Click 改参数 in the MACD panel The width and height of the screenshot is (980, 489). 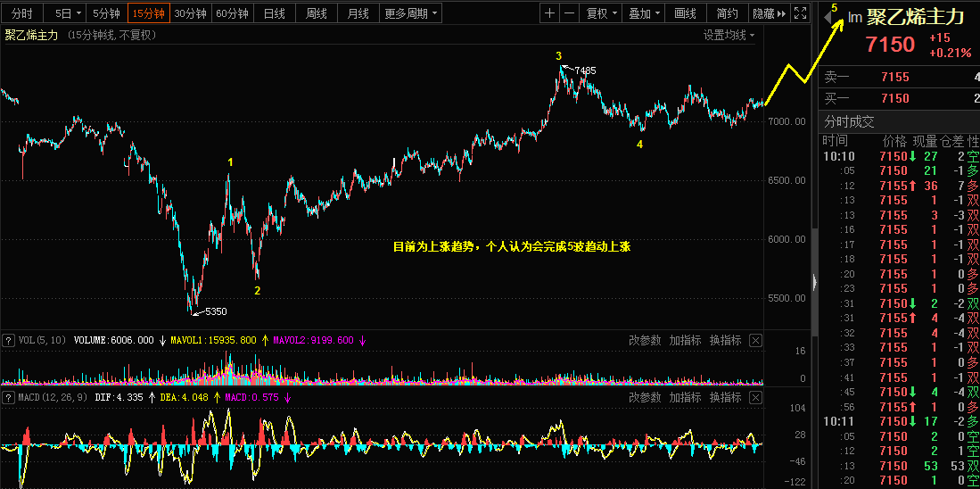[x=645, y=397]
